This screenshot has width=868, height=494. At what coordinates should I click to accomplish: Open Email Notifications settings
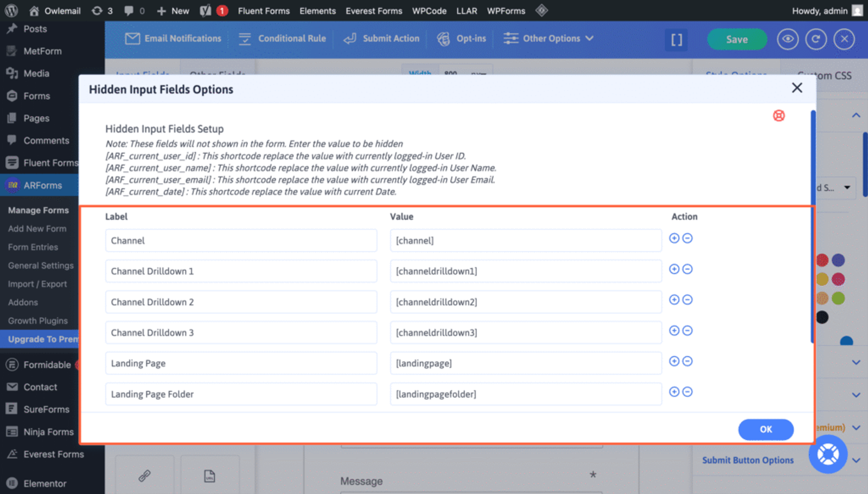point(173,39)
